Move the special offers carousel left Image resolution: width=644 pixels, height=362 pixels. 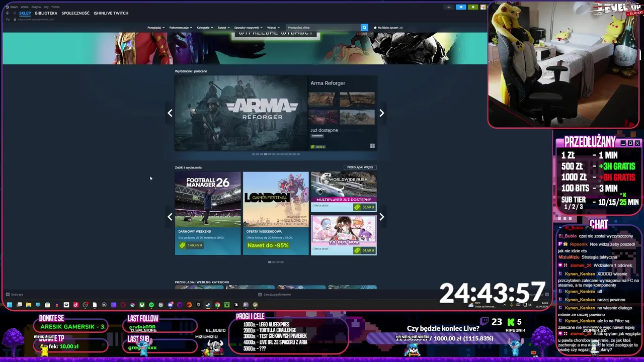point(170,217)
